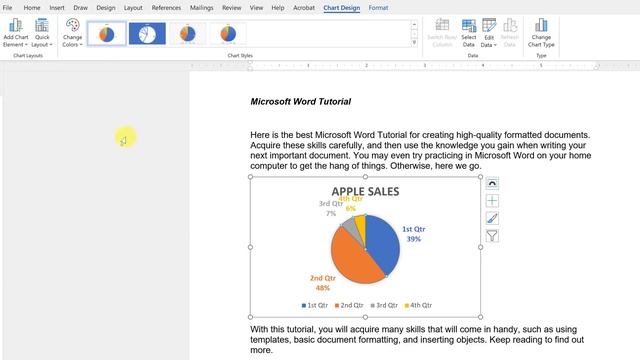Image resolution: width=640 pixels, height=360 pixels.
Task: Click the Chart Filters funnel button
Action: [x=492, y=236]
